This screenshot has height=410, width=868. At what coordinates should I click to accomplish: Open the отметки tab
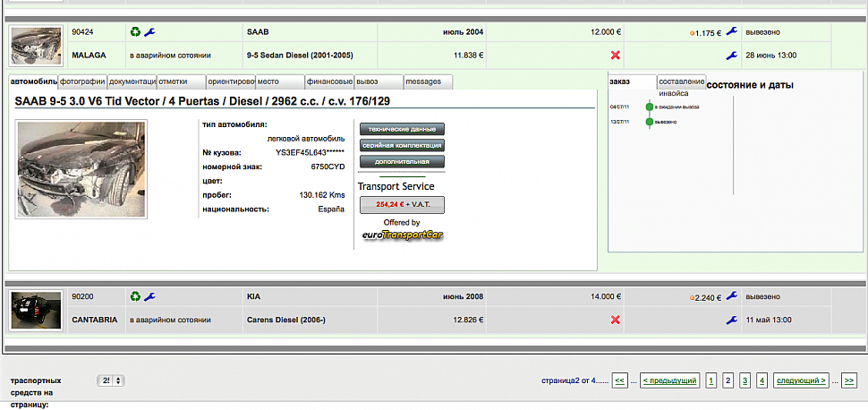(x=181, y=81)
